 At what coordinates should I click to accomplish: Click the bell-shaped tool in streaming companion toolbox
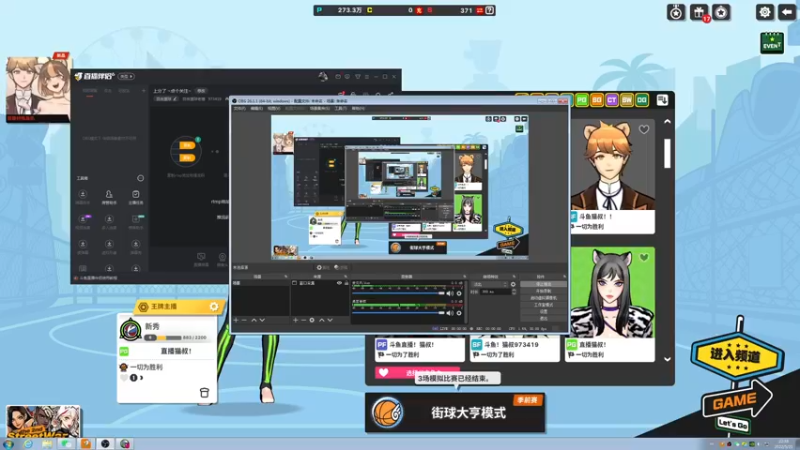click(x=109, y=194)
